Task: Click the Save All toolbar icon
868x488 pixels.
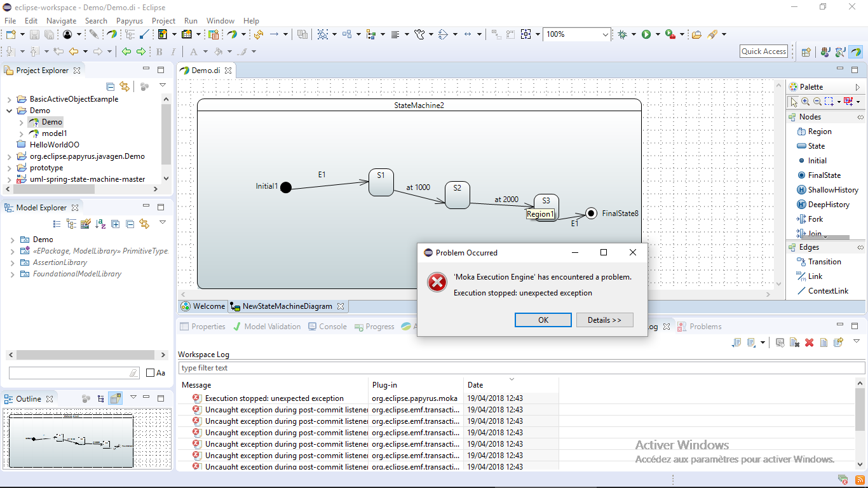Action: pyautogui.click(x=48, y=34)
